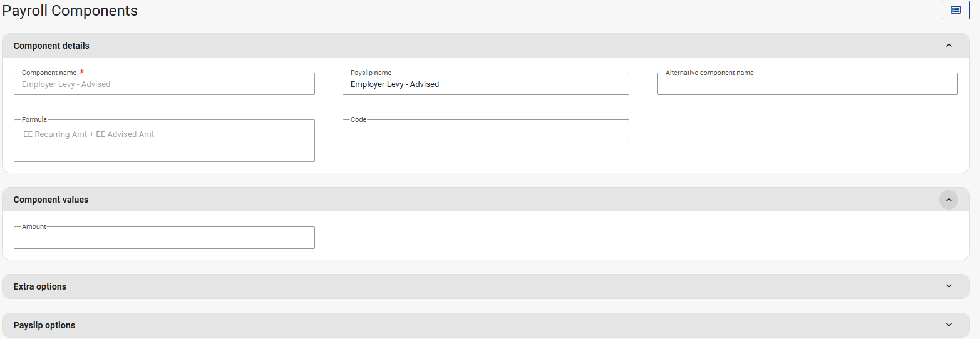Click the Amount field label

click(x=34, y=226)
